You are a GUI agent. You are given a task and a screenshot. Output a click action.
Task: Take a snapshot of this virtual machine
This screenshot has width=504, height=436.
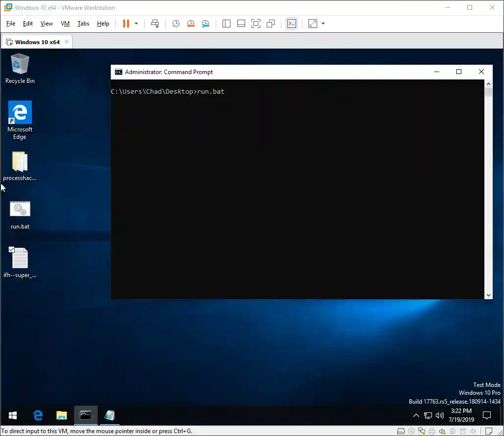tap(176, 23)
